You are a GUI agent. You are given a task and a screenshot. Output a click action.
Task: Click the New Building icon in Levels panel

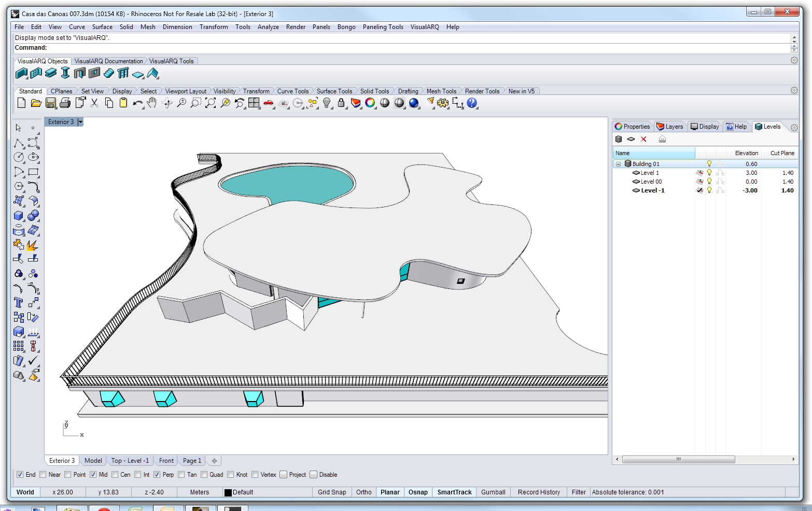tap(618, 139)
